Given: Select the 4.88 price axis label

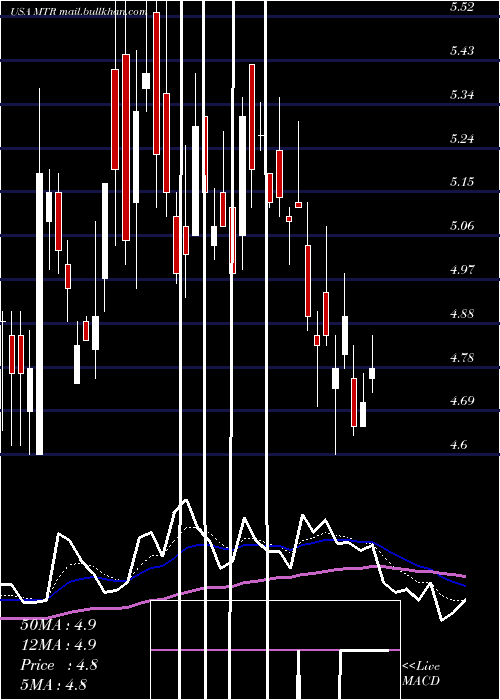Looking at the screenshot, I should [462, 313].
